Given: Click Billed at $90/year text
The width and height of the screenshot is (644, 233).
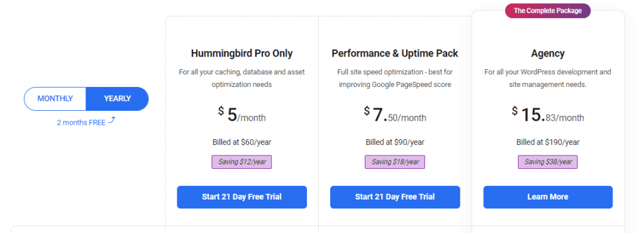Looking at the screenshot, I should tap(395, 142).
